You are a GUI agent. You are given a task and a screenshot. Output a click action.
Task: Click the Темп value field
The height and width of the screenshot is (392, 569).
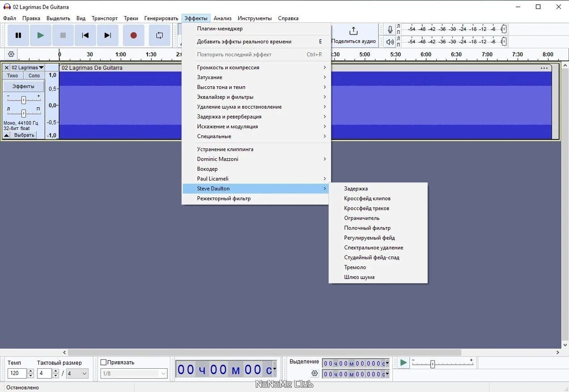[x=17, y=374]
